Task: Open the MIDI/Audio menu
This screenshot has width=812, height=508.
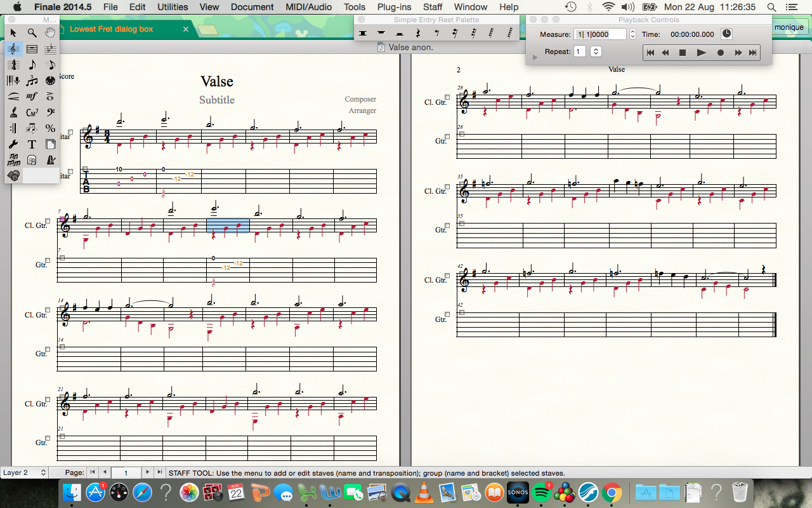Action: coord(308,7)
